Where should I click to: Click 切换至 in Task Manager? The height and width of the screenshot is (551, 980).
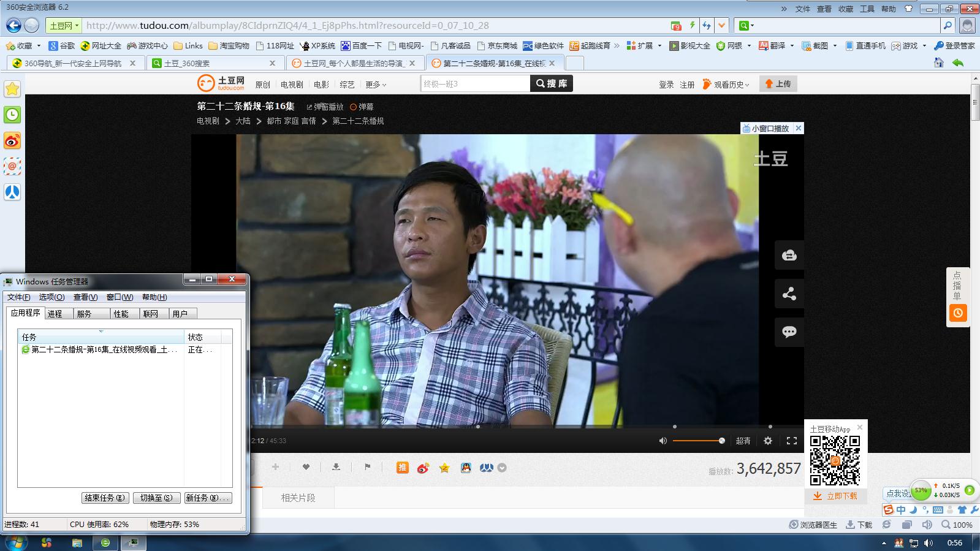156,498
